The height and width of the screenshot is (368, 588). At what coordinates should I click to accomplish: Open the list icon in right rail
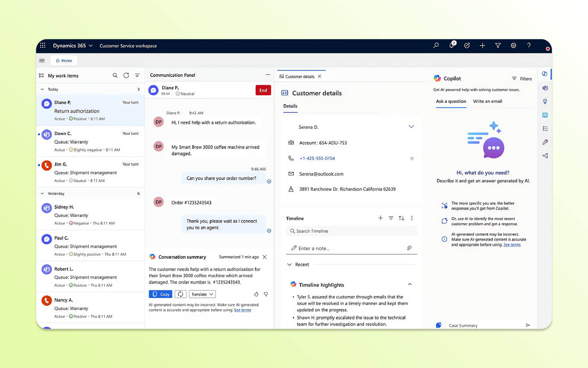click(x=545, y=128)
